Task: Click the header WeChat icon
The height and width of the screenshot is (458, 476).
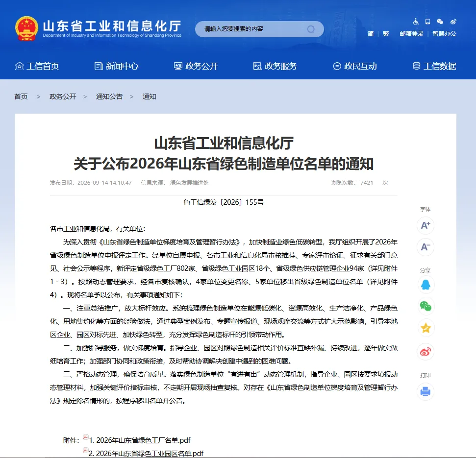Action: click(440, 22)
